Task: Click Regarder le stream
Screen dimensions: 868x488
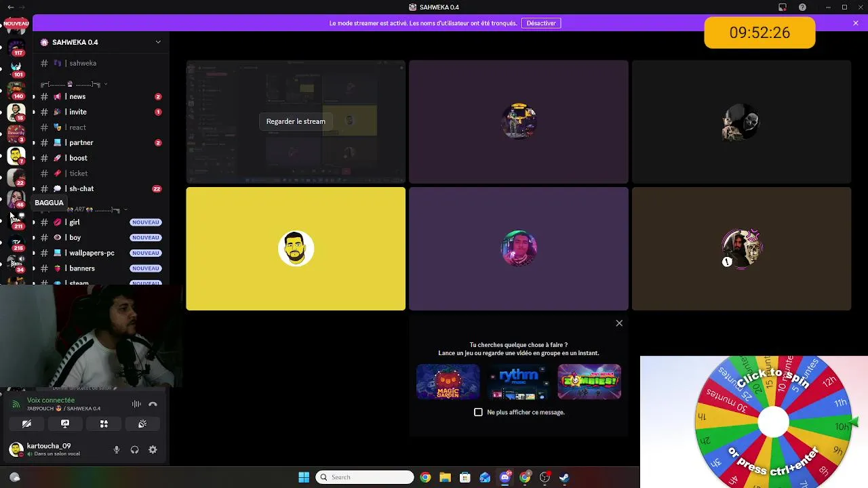Action: point(296,121)
